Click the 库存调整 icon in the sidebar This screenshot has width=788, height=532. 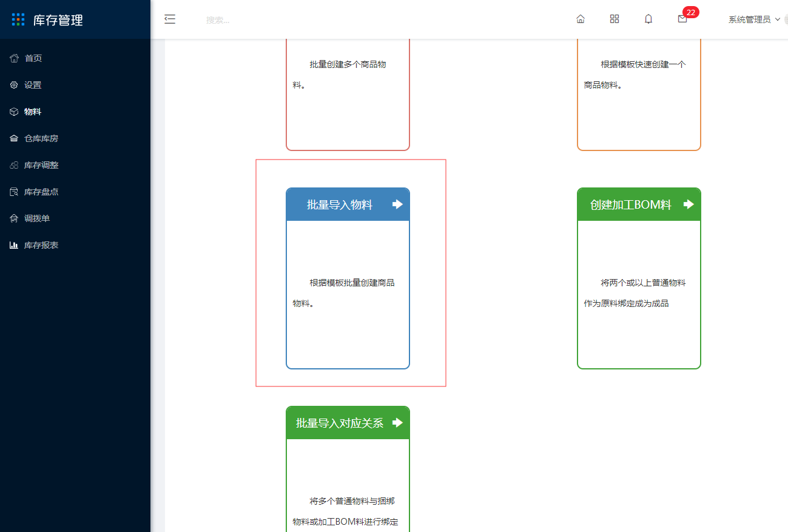click(x=14, y=165)
